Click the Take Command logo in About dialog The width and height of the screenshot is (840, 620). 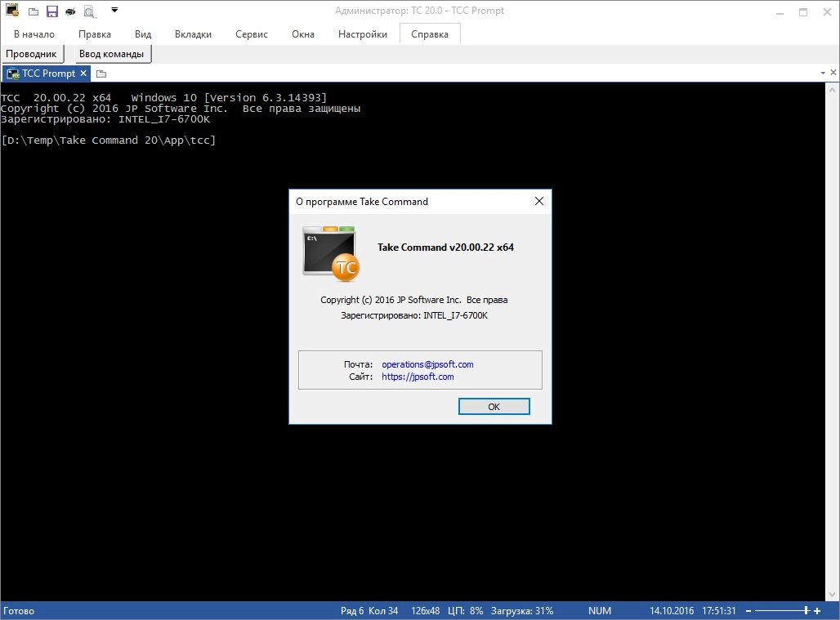(x=331, y=253)
